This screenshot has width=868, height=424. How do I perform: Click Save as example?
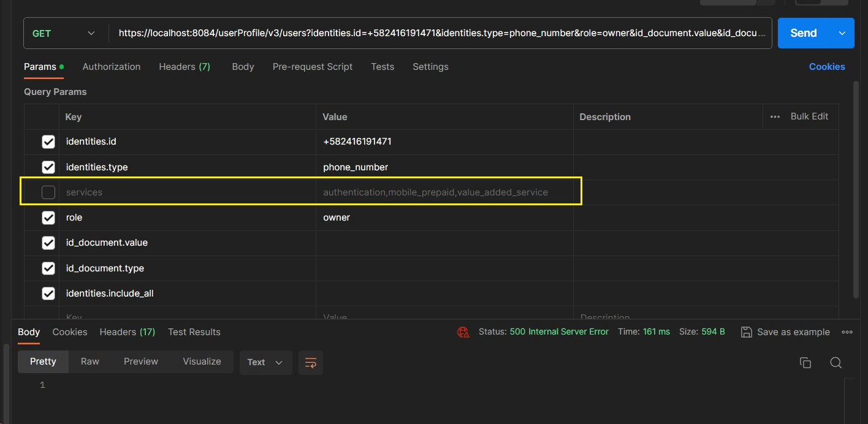[785, 332]
